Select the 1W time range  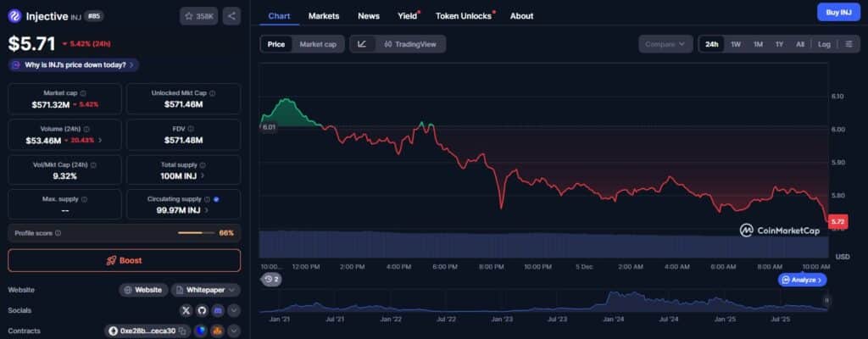tap(735, 44)
